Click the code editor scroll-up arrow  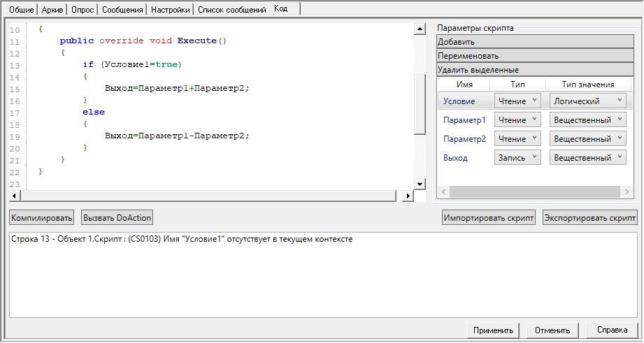coord(420,29)
